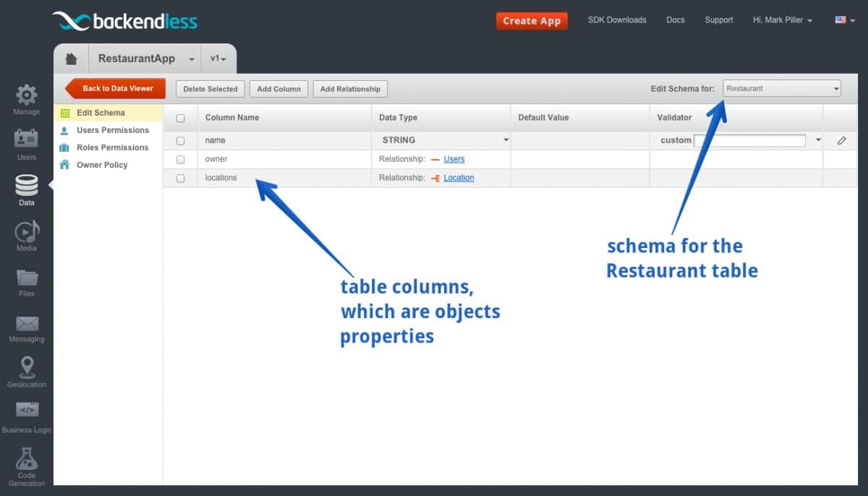Viewport: 868px width, 496px height.
Task: Select Owner Policy in the left menu
Action: 102,165
